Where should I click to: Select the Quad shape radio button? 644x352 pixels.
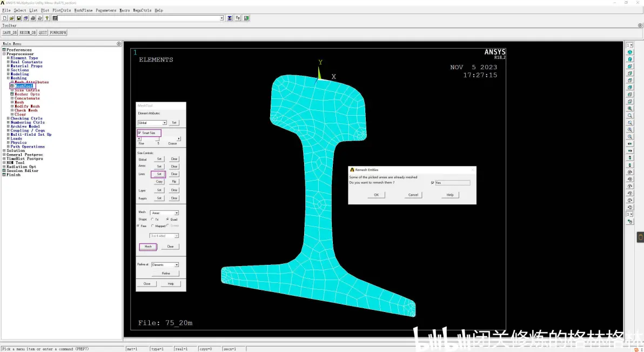click(x=167, y=219)
